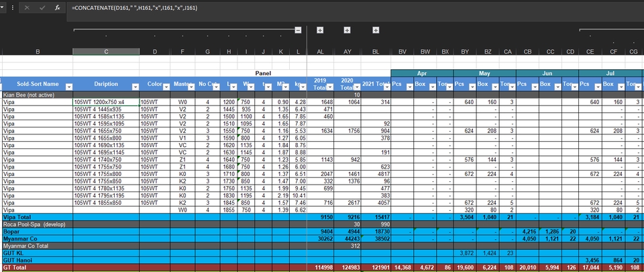Select the 'Roca Pool-Spa (develop)' cell
This screenshot has height=272, width=644.
coord(38,224)
